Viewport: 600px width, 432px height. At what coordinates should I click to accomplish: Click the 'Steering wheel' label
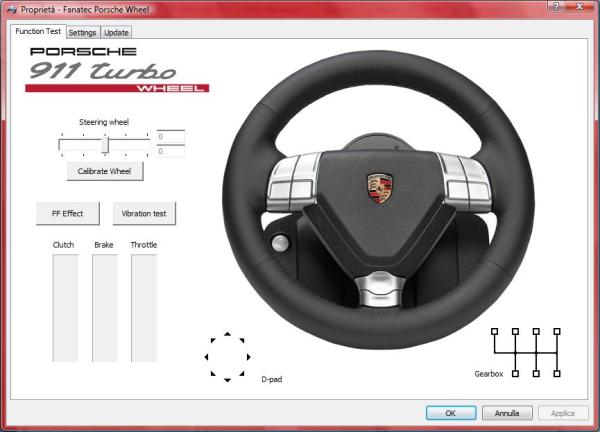coord(104,122)
